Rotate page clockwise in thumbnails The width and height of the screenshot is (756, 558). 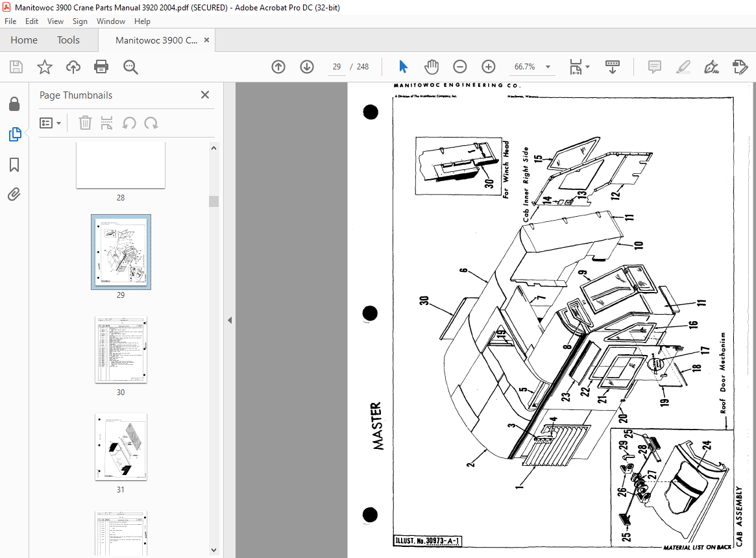(151, 123)
